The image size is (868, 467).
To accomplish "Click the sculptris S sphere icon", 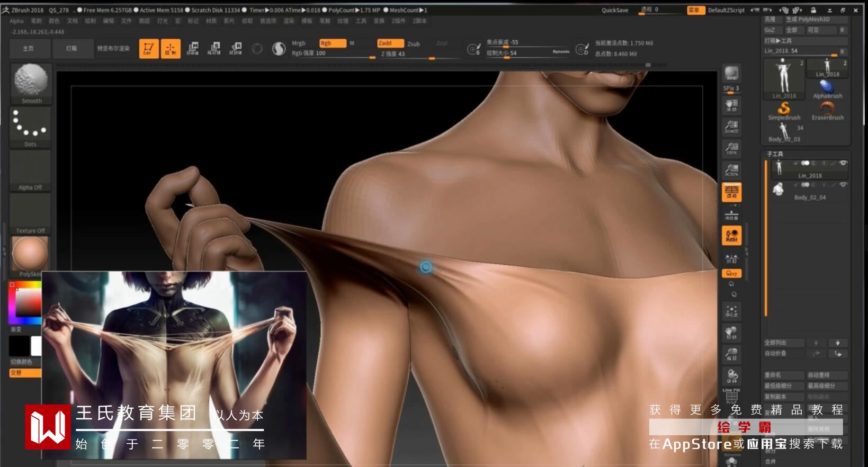I will (279, 49).
